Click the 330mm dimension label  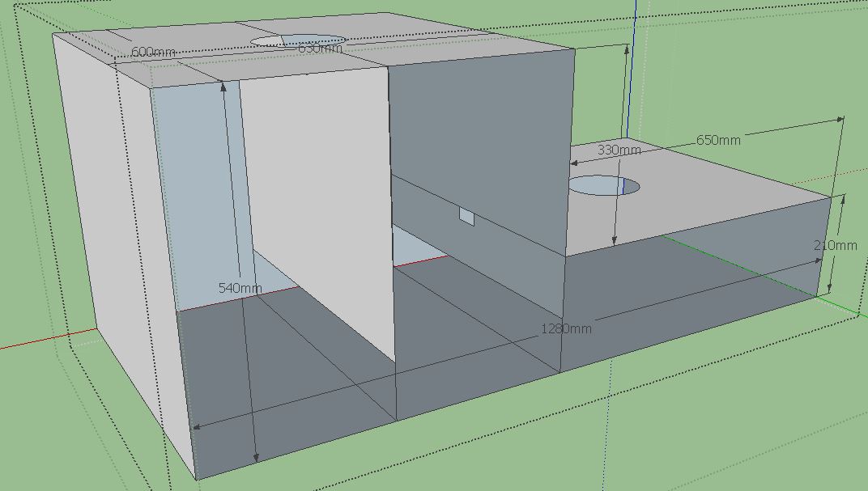tap(619, 150)
